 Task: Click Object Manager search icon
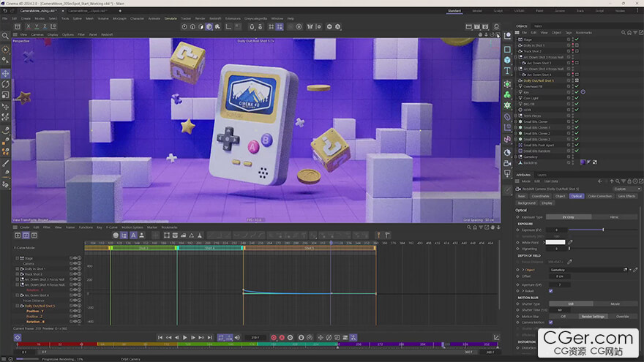click(624, 32)
